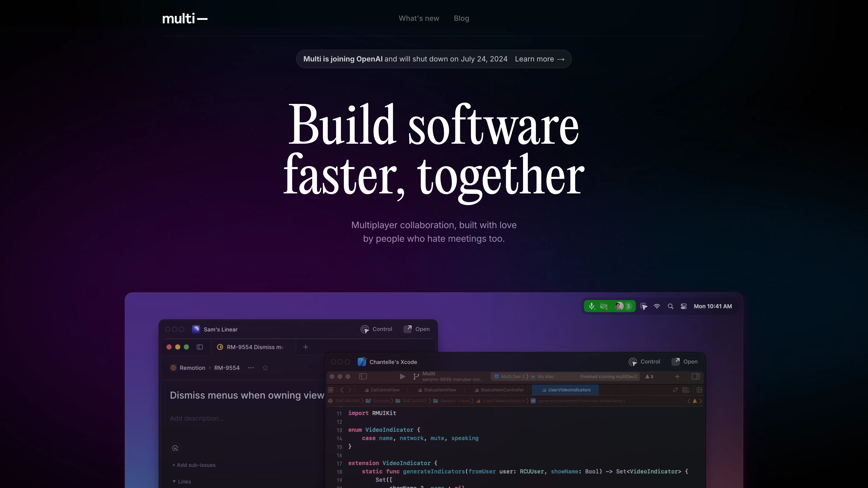This screenshot has width=868, height=488.
Task: Click Control on Sam's Linear window
Action: tap(376, 329)
